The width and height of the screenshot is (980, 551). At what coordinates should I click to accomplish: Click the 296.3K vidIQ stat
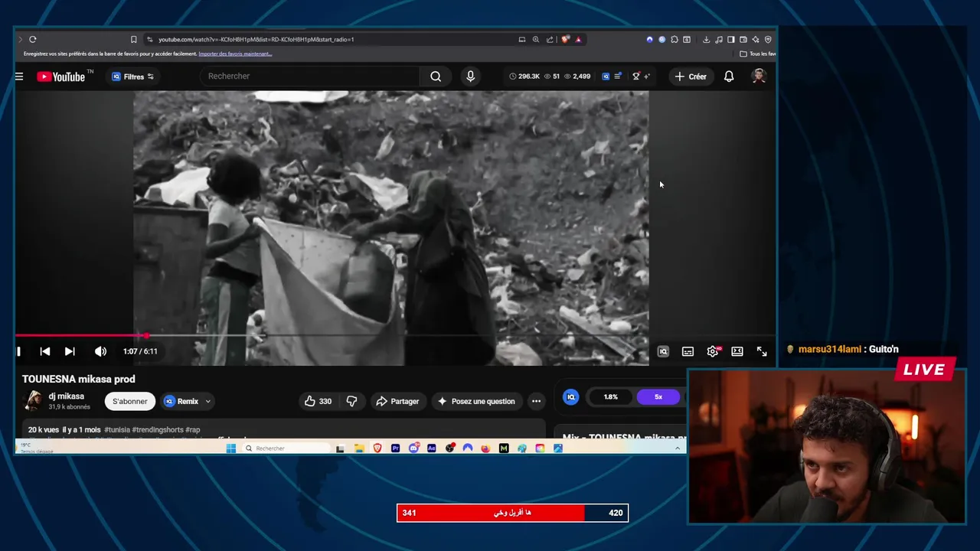pos(524,77)
